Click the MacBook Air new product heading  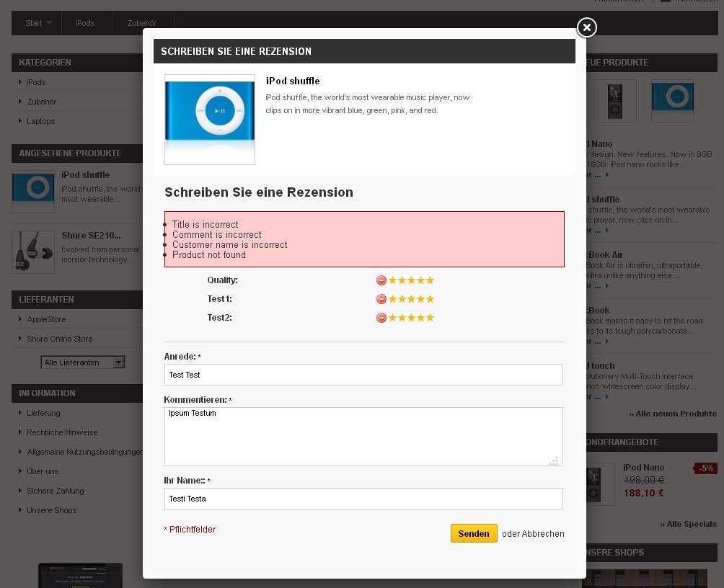pyautogui.click(x=604, y=255)
